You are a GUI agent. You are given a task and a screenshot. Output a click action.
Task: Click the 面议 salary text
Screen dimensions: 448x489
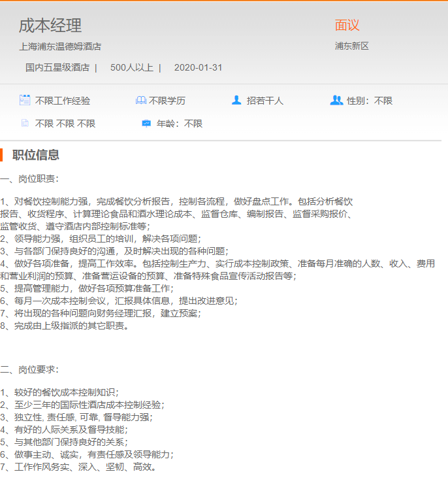[347, 25]
